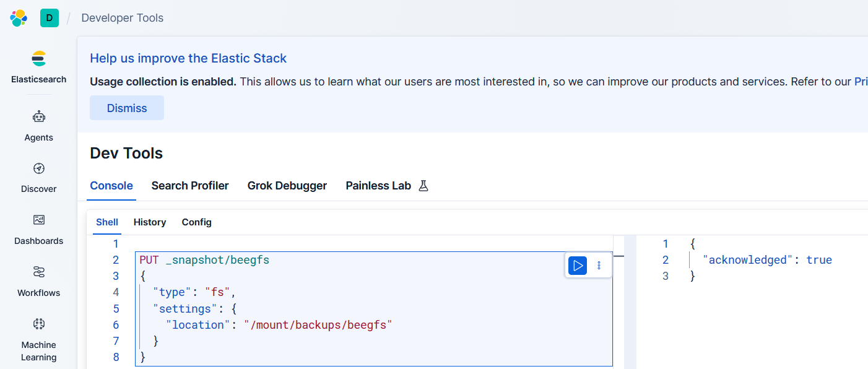
Task: Switch to the Search Profiler tab
Action: 190,186
